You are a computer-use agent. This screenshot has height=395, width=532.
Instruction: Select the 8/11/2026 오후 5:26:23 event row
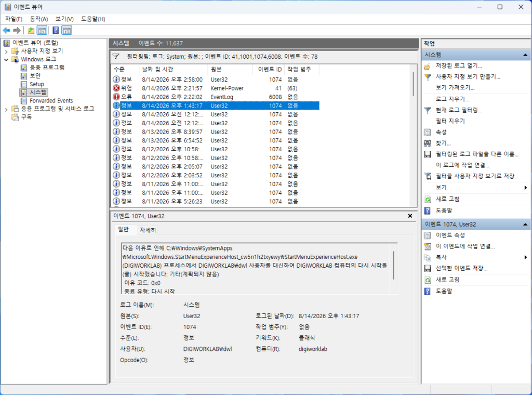point(215,201)
